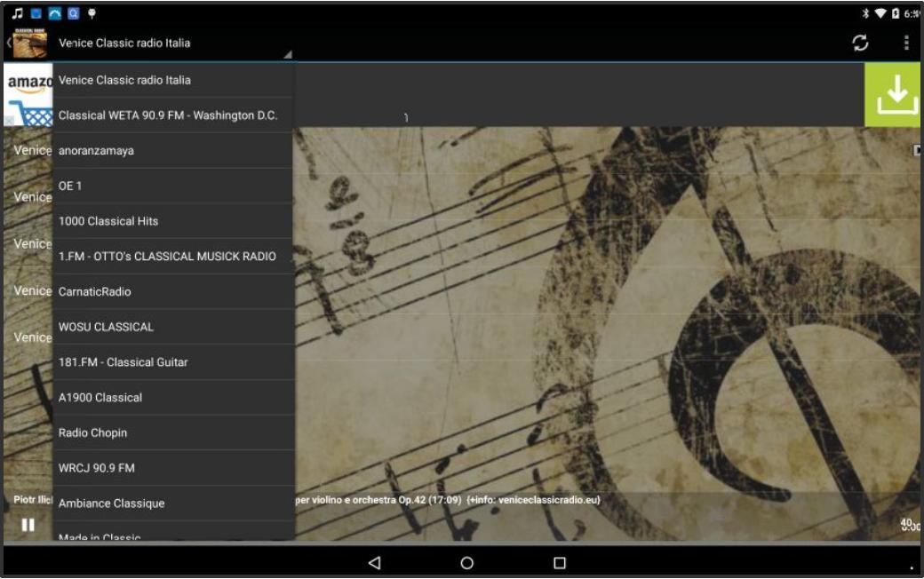The image size is (924, 579).
Task: Tap the Bluetooth status icon
Action: (865, 13)
